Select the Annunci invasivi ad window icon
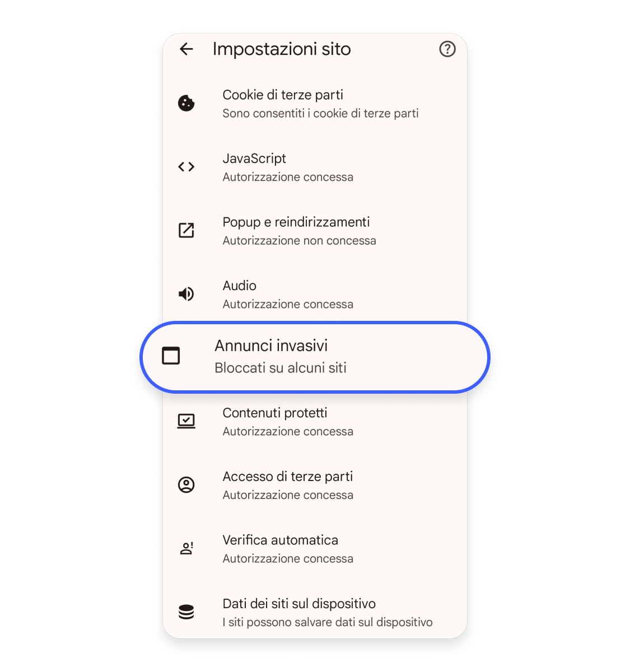 (x=171, y=356)
